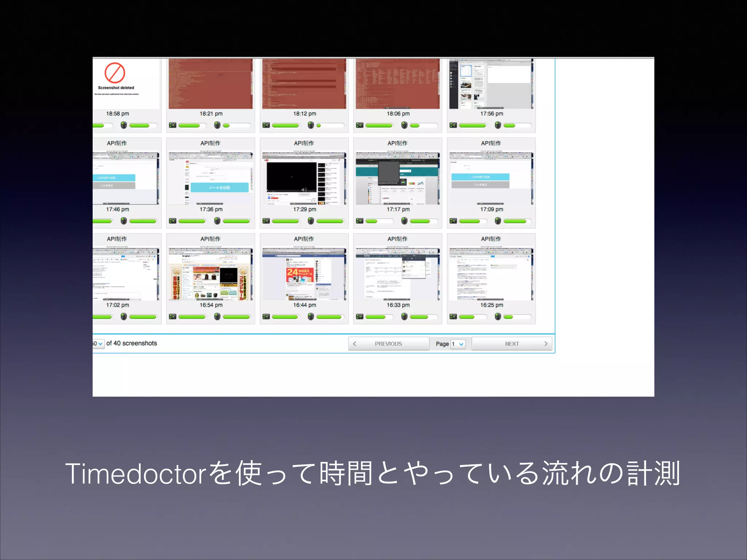Viewport: 747px width, 560px height.
Task: Open the 16:25 pm screenshot thumbnail
Action: 491,274
